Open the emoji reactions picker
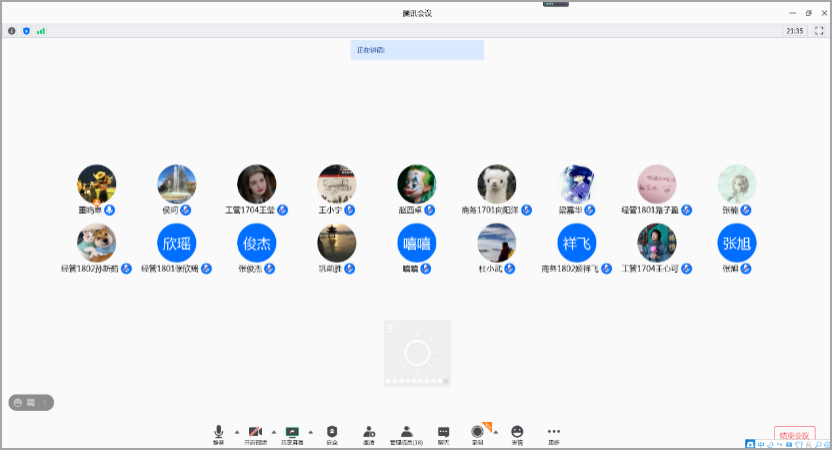832x450 pixels. tap(517, 432)
